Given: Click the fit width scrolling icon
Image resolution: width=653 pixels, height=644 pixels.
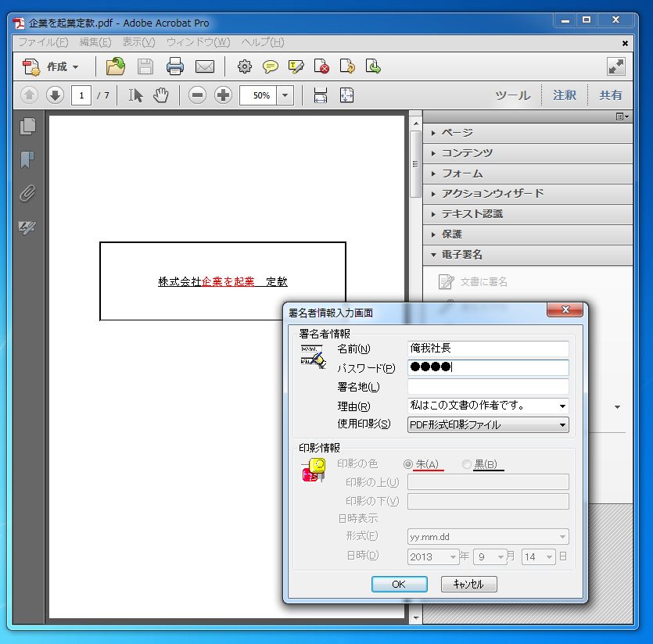Looking at the screenshot, I should coord(321,95).
